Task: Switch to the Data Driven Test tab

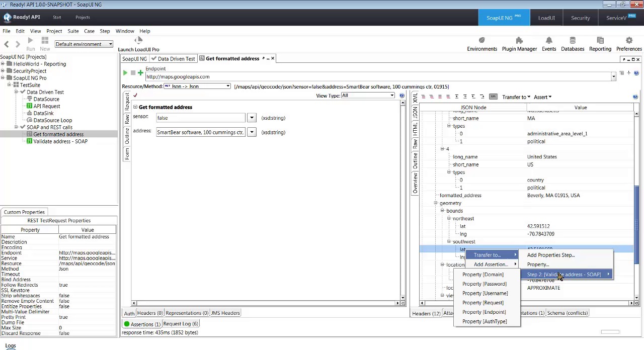Action: coord(174,59)
